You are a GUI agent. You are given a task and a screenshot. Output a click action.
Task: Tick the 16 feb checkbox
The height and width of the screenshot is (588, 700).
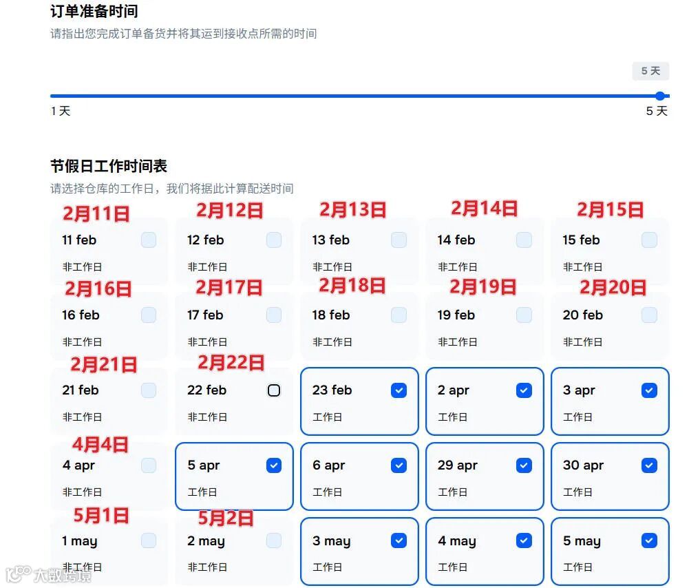[x=149, y=315]
